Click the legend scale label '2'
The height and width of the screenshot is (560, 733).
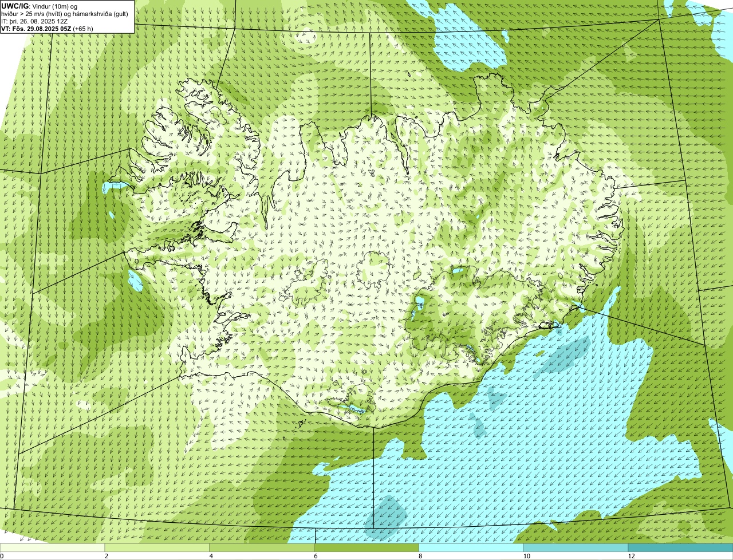pyautogui.click(x=107, y=556)
